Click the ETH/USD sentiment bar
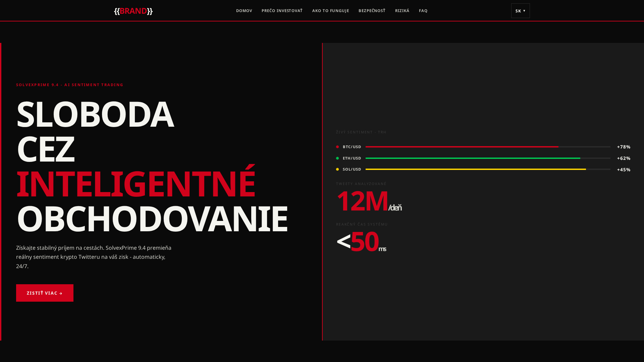644x362 pixels. [x=488, y=158]
